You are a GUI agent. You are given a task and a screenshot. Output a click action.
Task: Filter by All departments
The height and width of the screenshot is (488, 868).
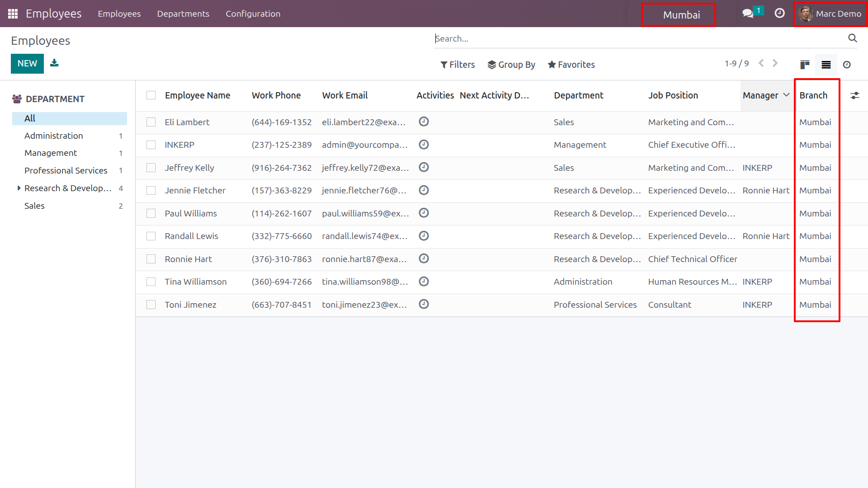click(70, 118)
